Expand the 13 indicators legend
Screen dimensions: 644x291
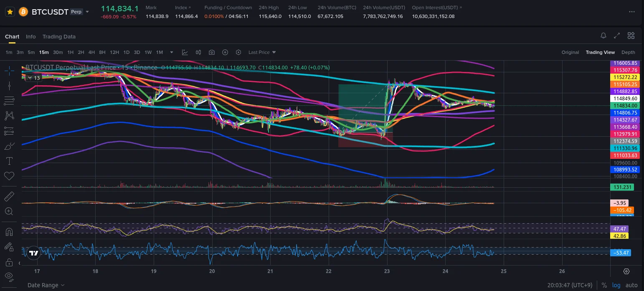pyautogui.click(x=33, y=78)
